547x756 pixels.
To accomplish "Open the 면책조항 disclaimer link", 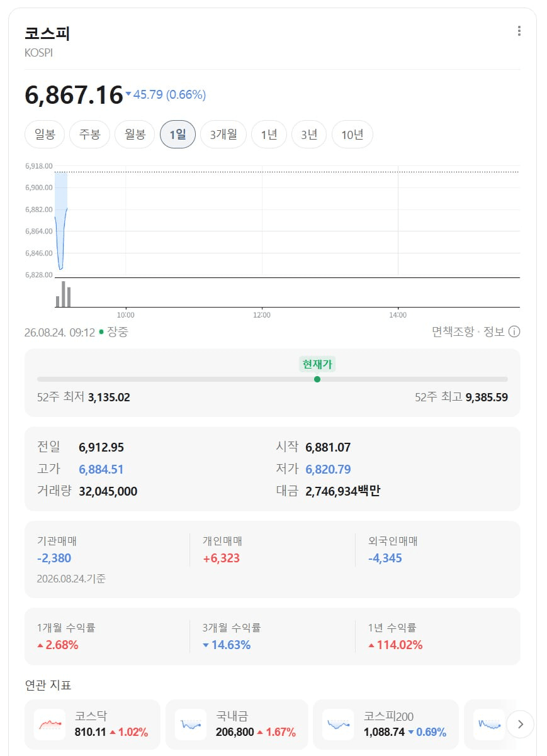I will coord(453,332).
